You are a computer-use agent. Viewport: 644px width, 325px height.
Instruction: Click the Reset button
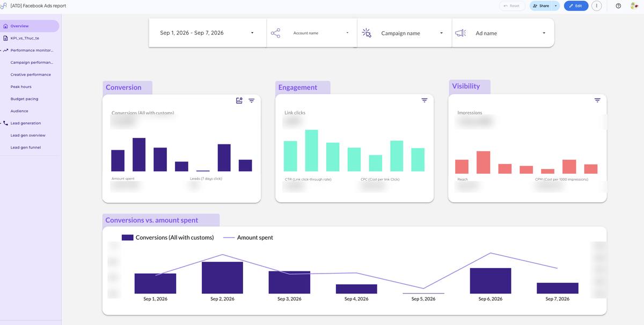pyautogui.click(x=512, y=6)
